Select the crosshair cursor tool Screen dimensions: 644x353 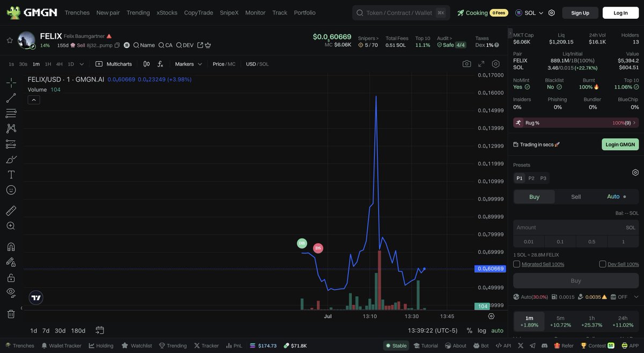click(11, 83)
